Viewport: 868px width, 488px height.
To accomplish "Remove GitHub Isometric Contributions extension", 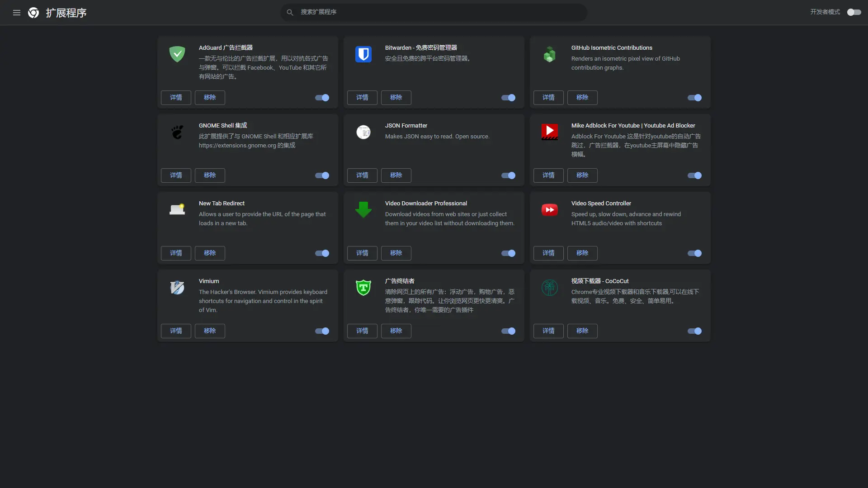I will [582, 98].
